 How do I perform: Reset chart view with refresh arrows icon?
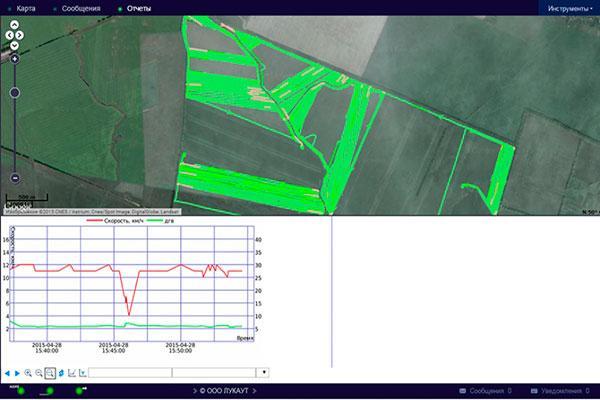(61, 373)
